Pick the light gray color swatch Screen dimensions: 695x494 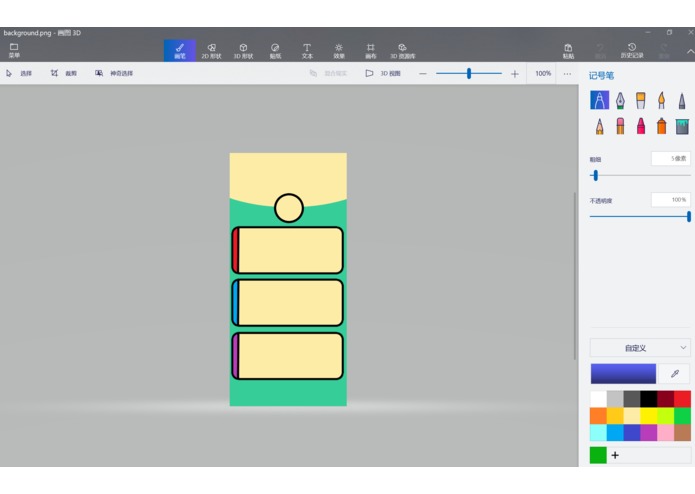(x=615, y=399)
